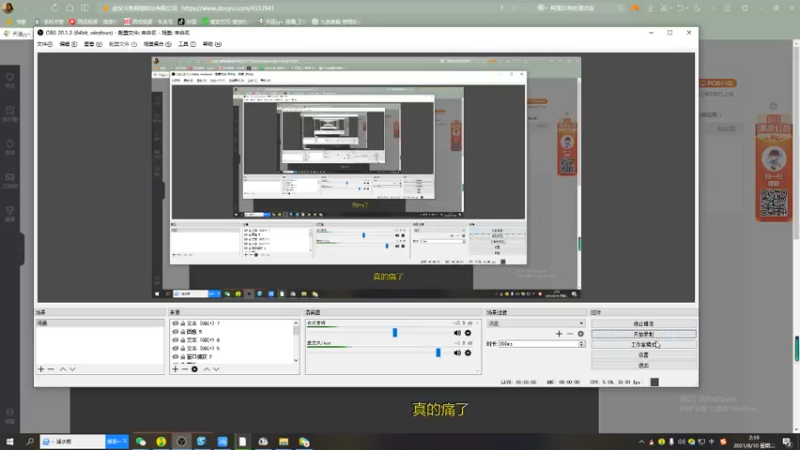Click the Douyin bookmark icon
Image resolution: width=800 pixels, height=450 pixels.
181,21
